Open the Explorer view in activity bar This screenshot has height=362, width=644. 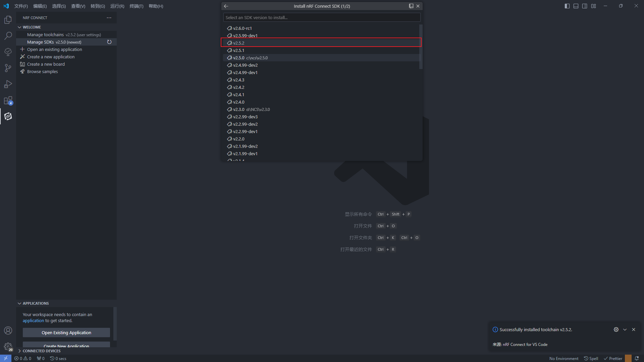(8, 20)
